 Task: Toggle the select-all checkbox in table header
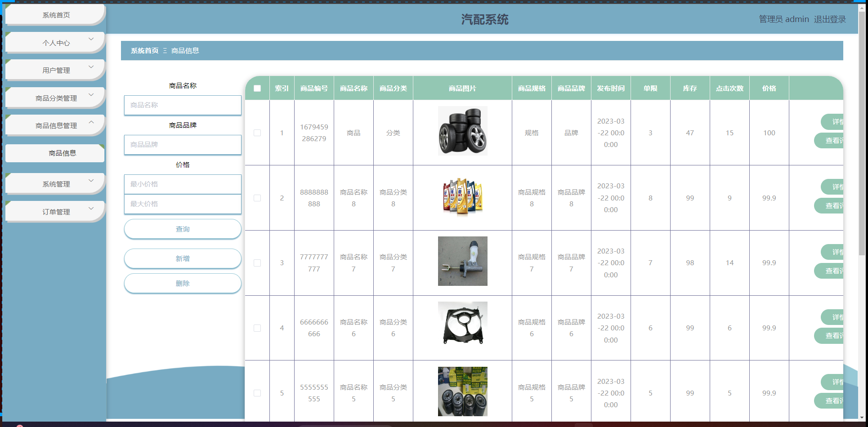pos(257,89)
